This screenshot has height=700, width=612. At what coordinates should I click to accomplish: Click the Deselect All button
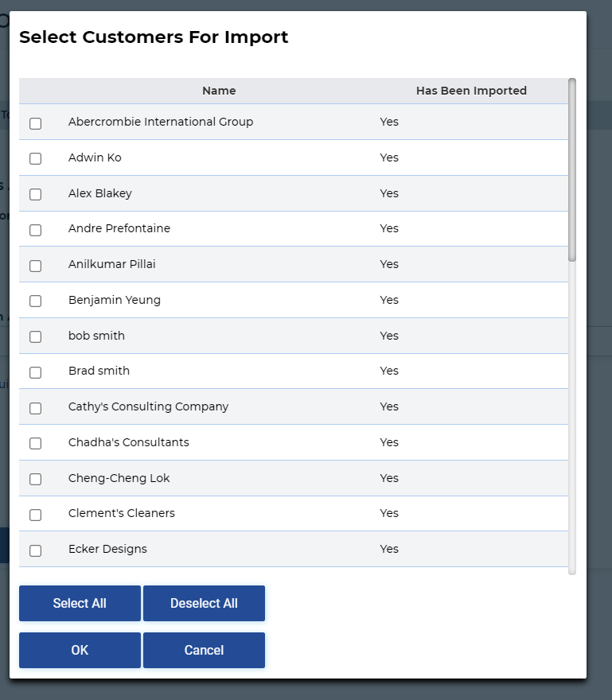click(205, 603)
